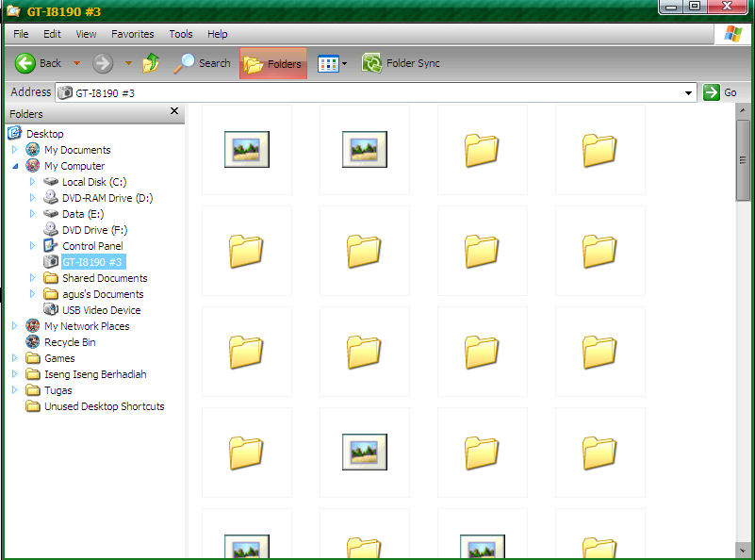
Task: Click the file list scrollbar down arrow
Action: pyautogui.click(x=743, y=550)
